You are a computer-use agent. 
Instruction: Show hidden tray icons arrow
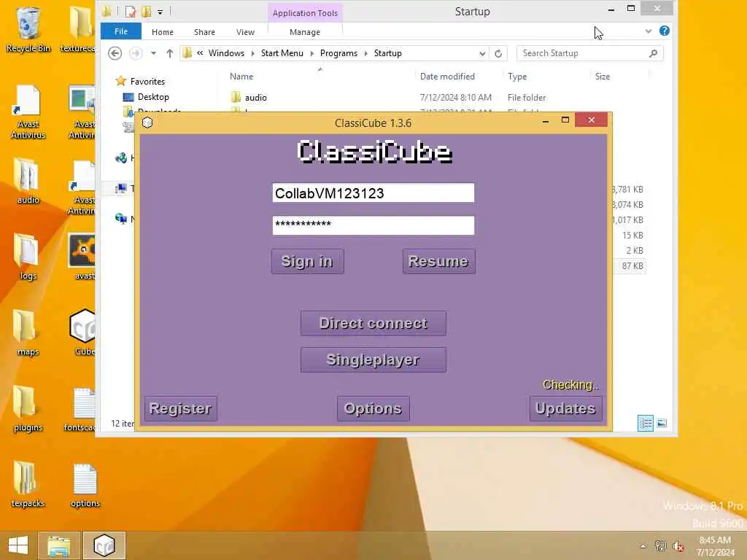tap(643, 546)
